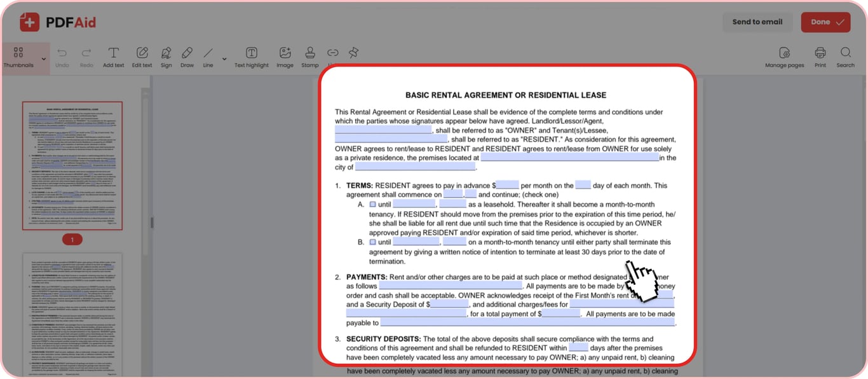Click the Send to email button
The image size is (868, 379).
point(757,22)
